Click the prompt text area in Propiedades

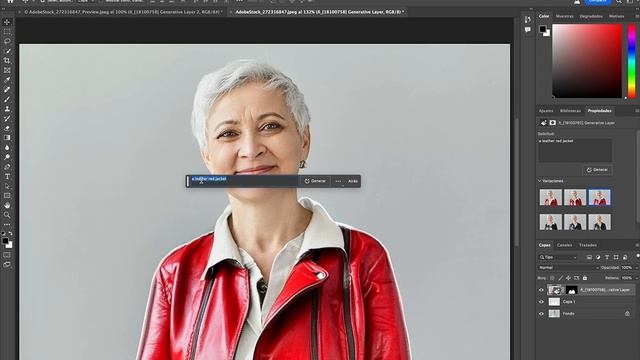pyautogui.click(x=575, y=150)
